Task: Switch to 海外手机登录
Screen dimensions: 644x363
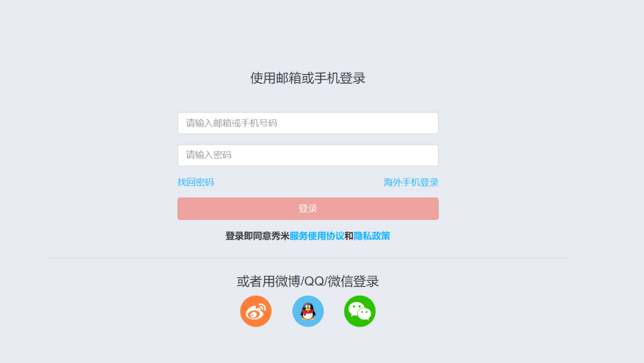Action: point(411,182)
